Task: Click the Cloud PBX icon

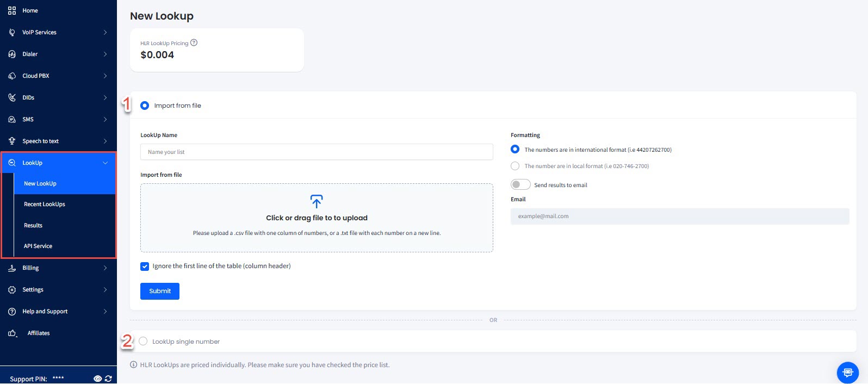Action: [x=12, y=76]
